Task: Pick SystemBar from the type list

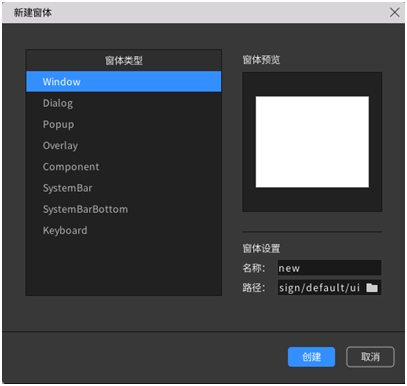Action: point(124,188)
